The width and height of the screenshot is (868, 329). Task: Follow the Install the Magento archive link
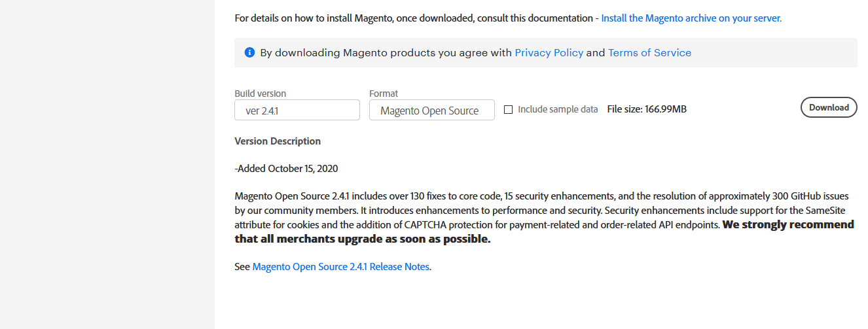[691, 18]
